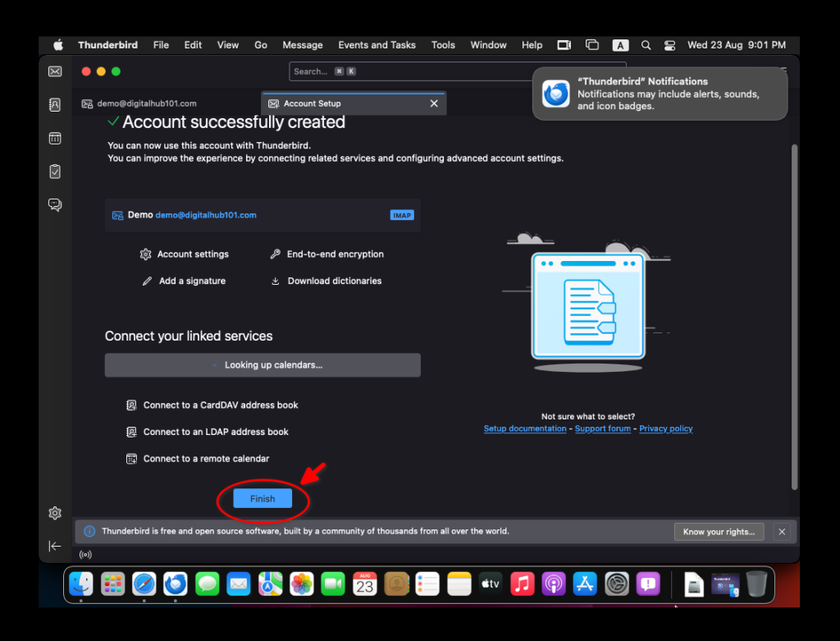
Task: Open the File menu
Action: click(161, 45)
